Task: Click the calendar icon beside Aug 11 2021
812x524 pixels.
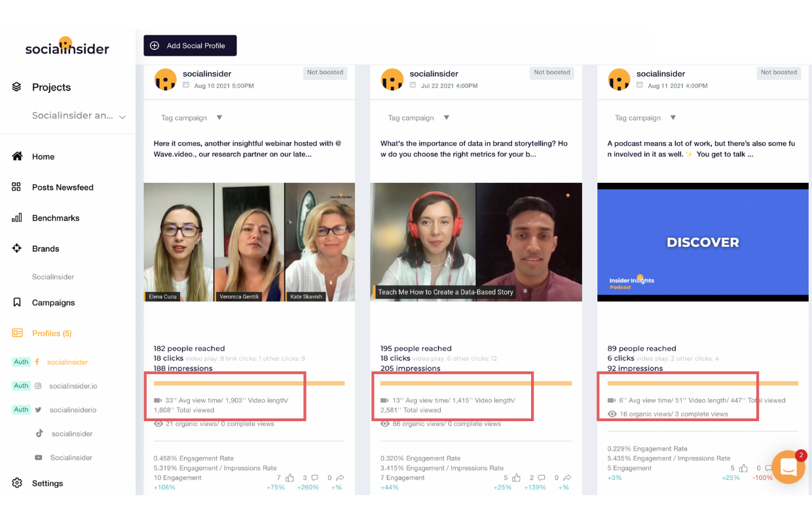Action: point(640,85)
